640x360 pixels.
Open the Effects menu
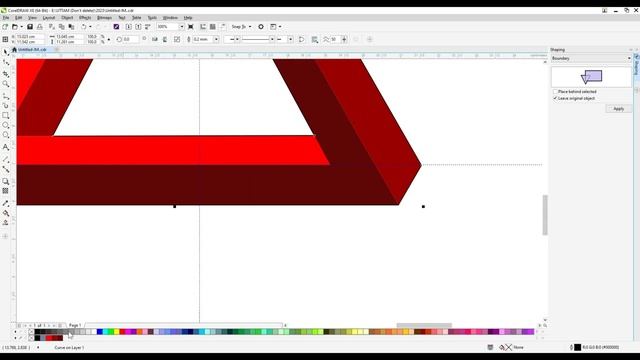click(x=85, y=18)
